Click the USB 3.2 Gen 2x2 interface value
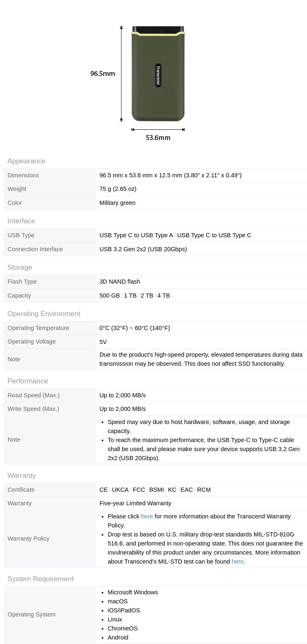This screenshot has width=307, height=644. (x=143, y=249)
